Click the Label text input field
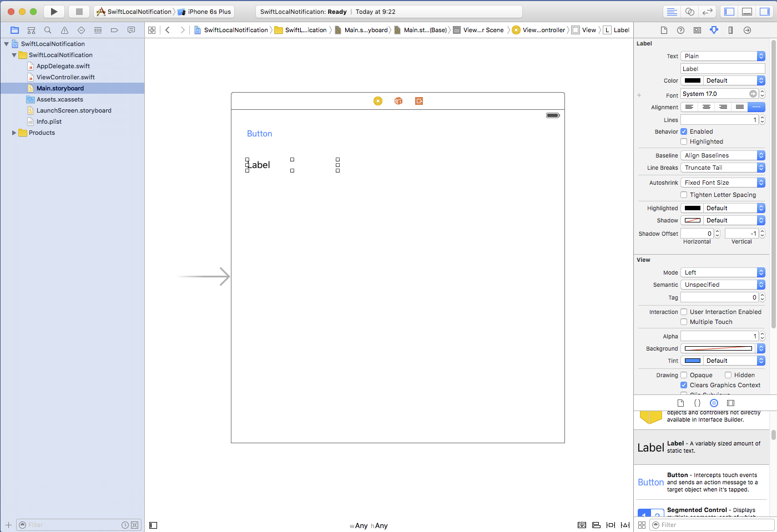This screenshot has width=777, height=532. (x=722, y=69)
